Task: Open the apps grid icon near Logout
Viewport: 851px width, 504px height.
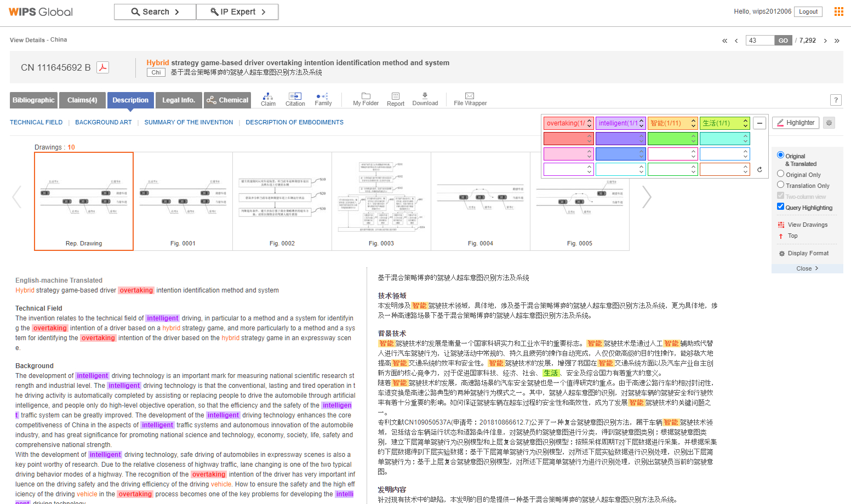Action: pyautogui.click(x=838, y=12)
